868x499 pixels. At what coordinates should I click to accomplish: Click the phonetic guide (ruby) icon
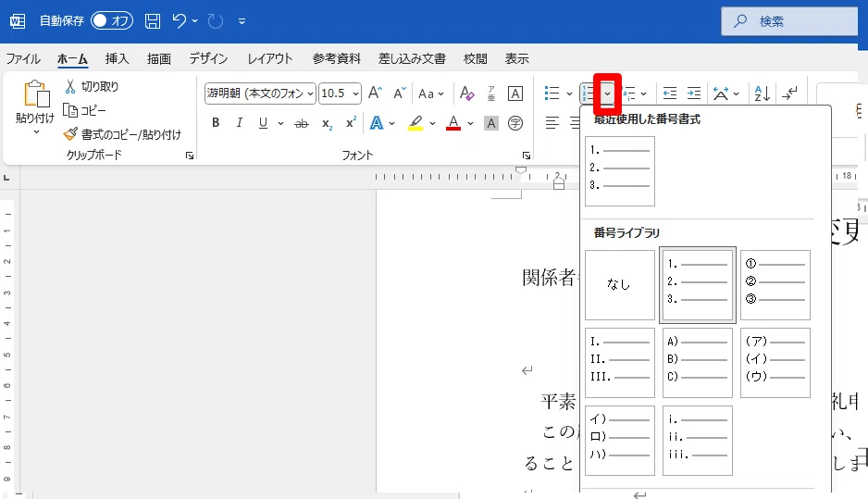491,94
